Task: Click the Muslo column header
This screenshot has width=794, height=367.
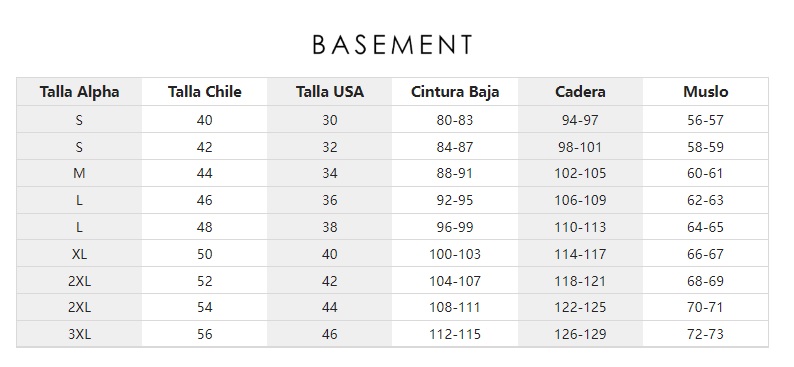Action: [705, 92]
